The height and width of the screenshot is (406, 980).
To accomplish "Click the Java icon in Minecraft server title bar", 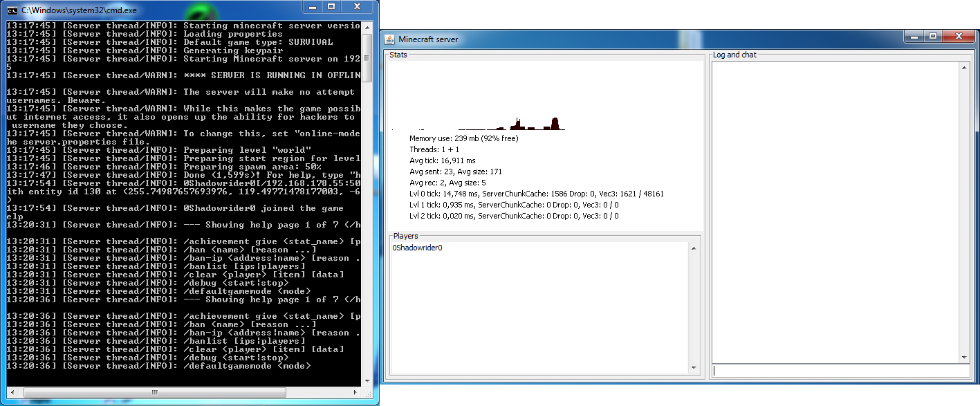I will pos(390,39).
